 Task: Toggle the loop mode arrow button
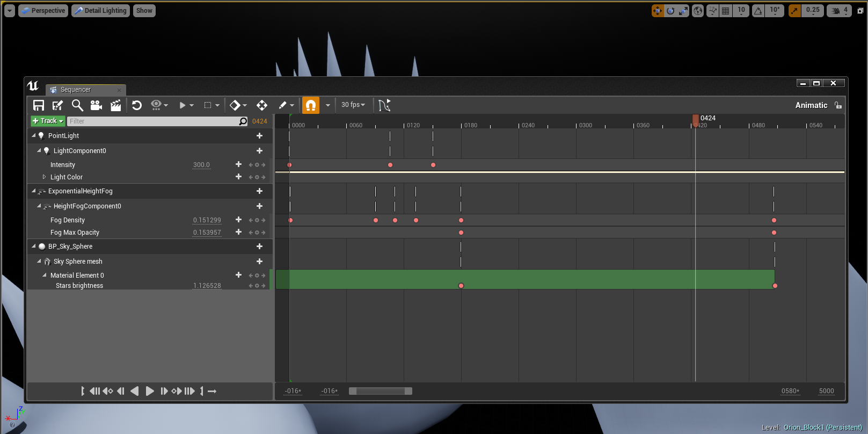click(212, 391)
